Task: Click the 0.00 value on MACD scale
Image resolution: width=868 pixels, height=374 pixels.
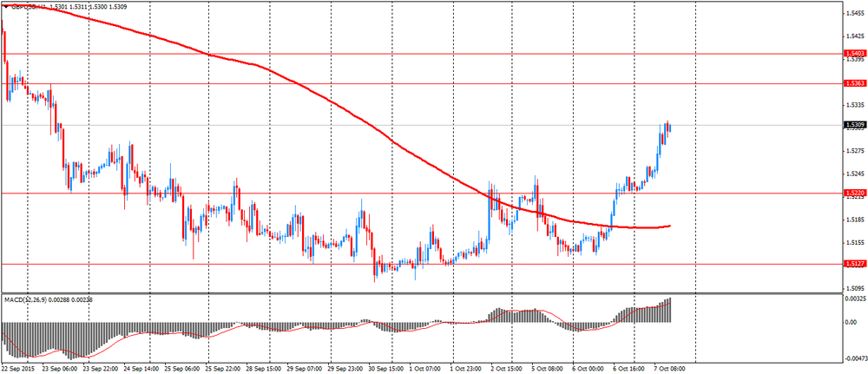Action: point(851,322)
